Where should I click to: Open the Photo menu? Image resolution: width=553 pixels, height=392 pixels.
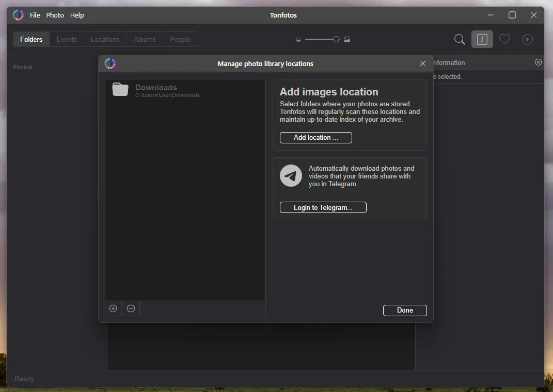pyautogui.click(x=55, y=15)
